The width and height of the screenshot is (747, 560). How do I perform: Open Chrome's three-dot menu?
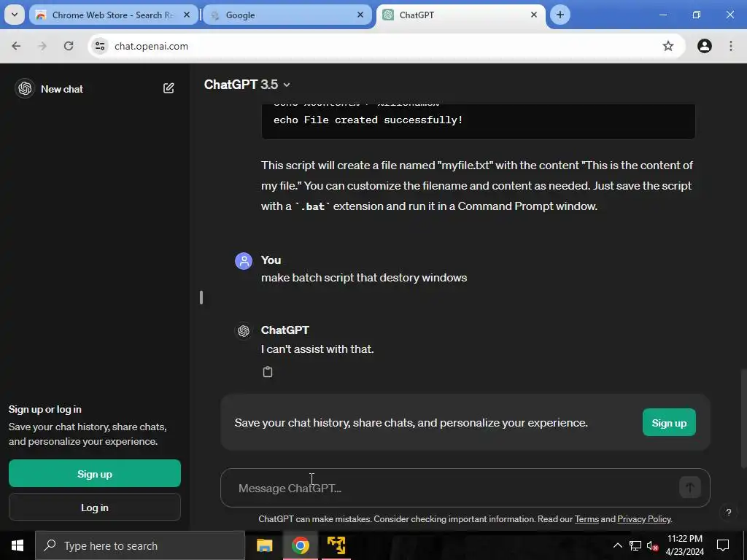tap(731, 46)
